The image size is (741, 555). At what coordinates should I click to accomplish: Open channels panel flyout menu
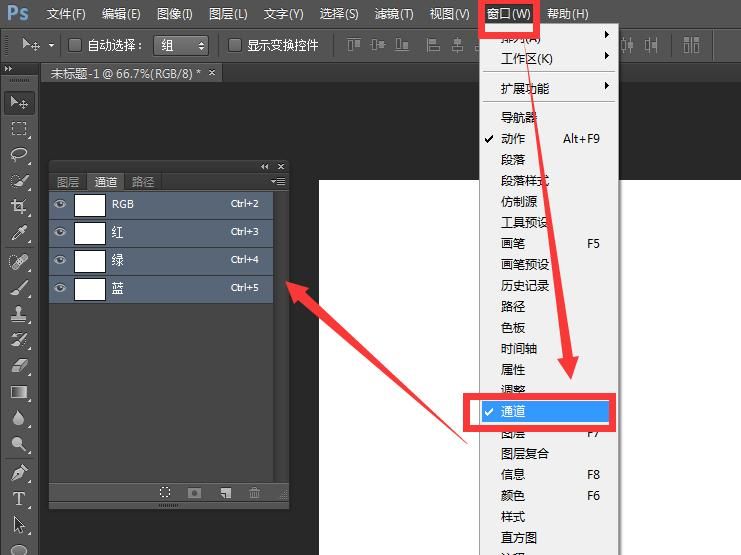click(x=278, y=182)
